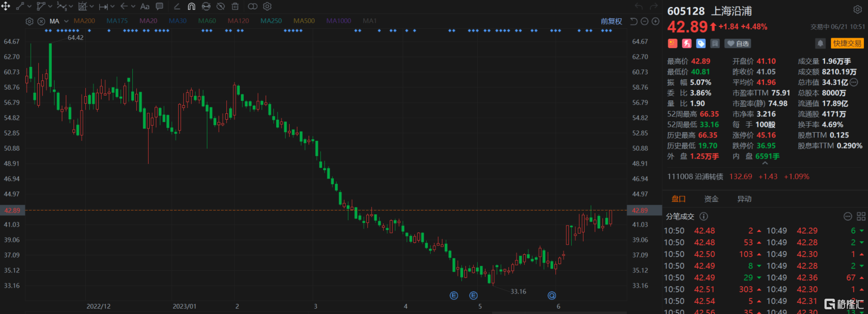Screen dimensions: 868x314
Task: Click the 分笔成交 info icon
Action: 703,217
